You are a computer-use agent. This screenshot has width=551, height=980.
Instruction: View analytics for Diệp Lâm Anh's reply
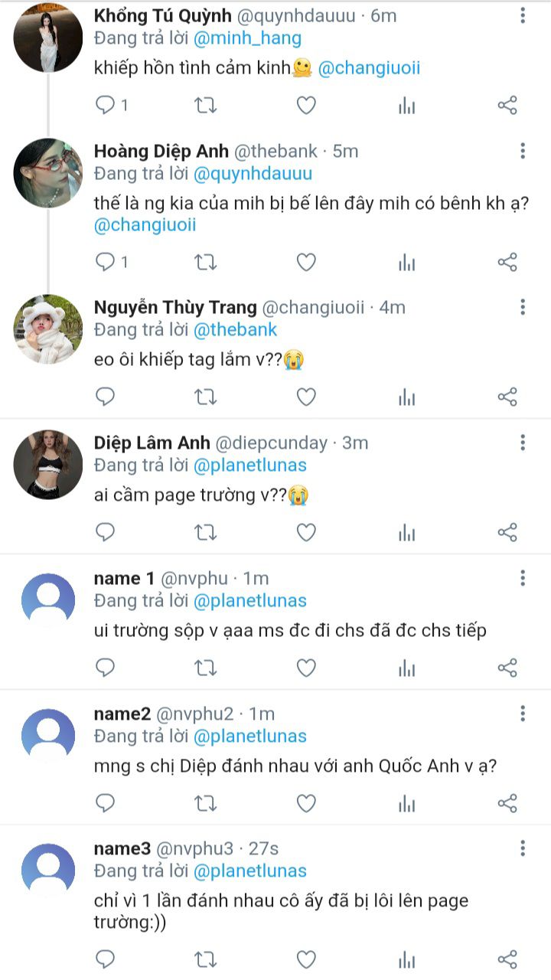(x=406, y=532)
